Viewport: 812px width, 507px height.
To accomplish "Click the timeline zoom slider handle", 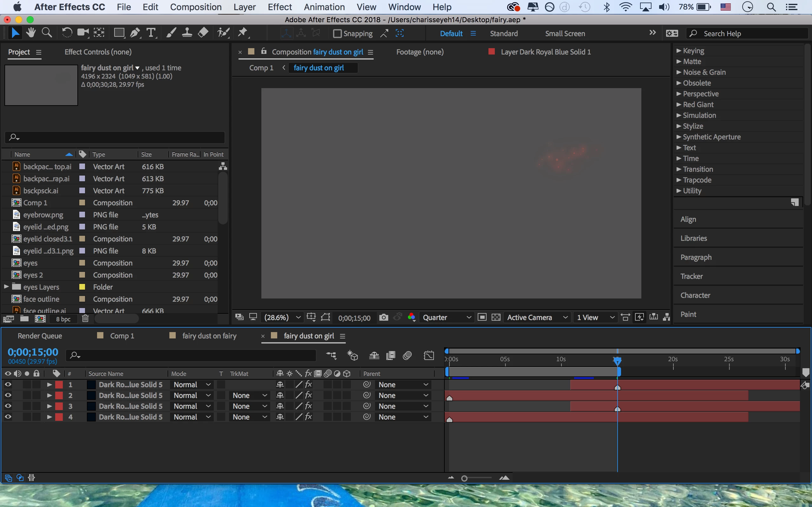I will (x=464, y=478).
